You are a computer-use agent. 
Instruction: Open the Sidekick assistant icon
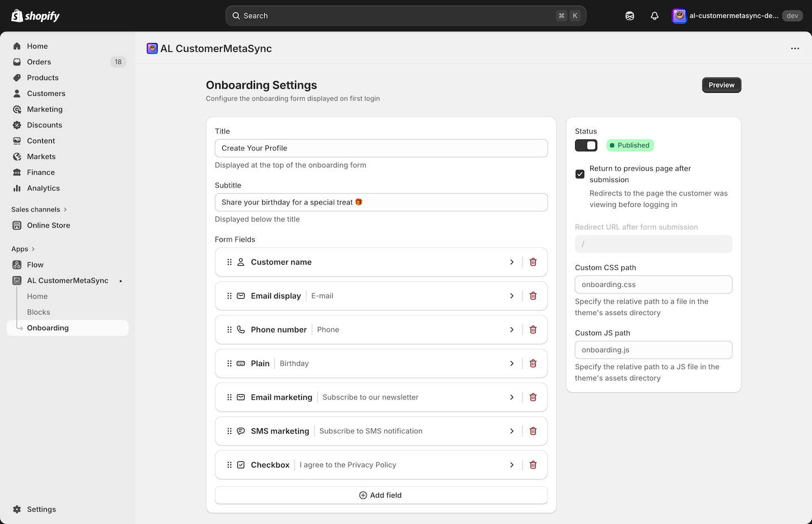coord(630,16)
